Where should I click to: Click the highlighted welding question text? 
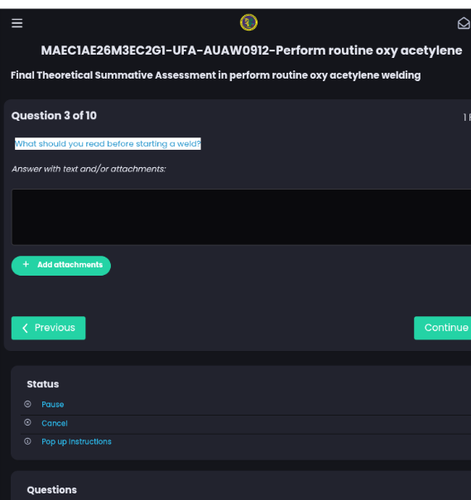coord(108,144)
